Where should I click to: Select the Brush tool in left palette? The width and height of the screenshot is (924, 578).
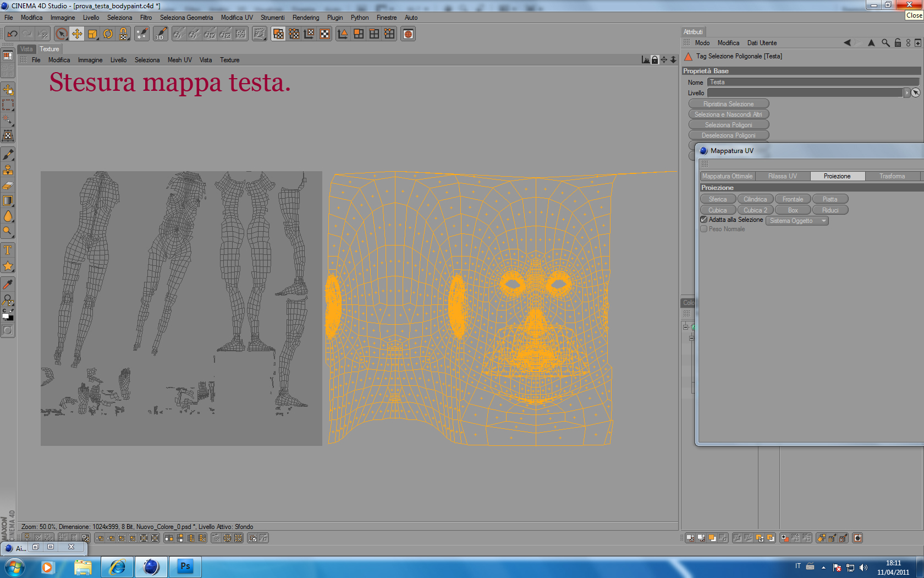(x=8, y=155)
